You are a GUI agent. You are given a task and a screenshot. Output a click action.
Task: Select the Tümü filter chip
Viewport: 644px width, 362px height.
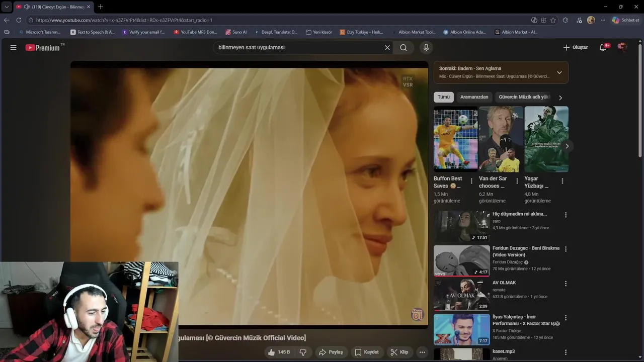coord(444,97)
